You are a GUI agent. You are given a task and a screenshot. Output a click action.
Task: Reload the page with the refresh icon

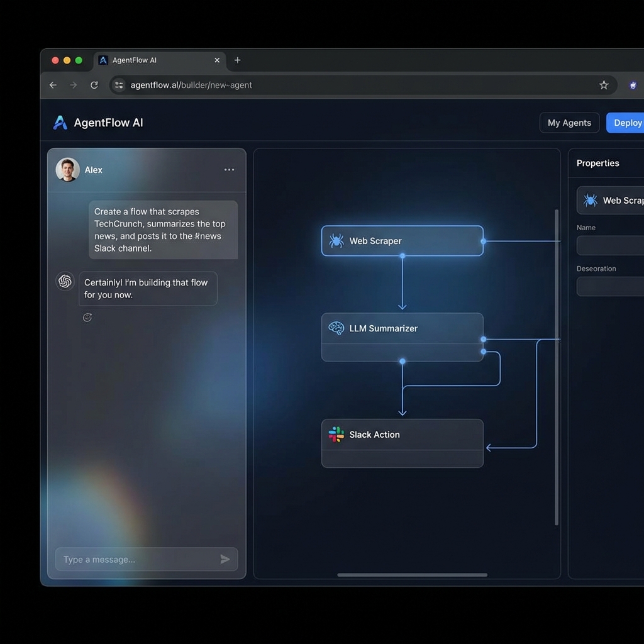tap(94, 84)
